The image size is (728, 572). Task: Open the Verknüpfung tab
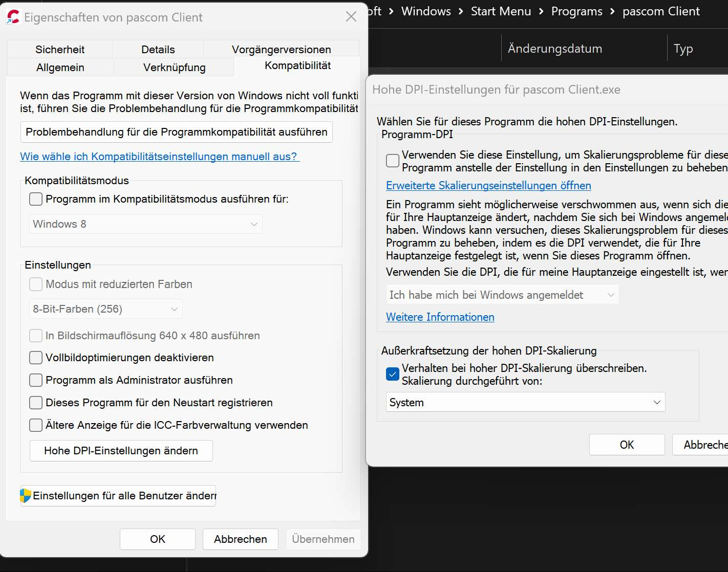point(174,67)
